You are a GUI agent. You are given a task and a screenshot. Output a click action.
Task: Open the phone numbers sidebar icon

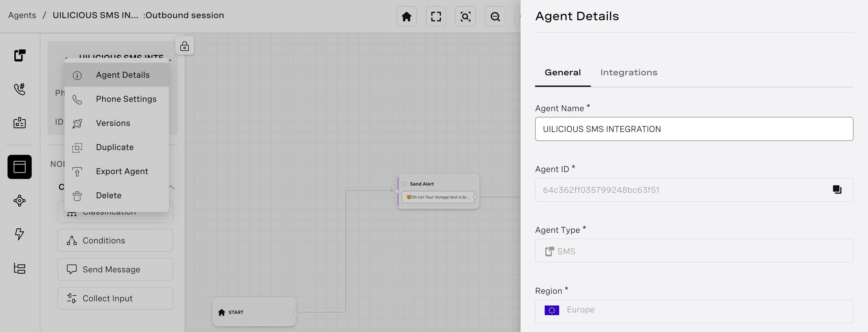coord(20,89)
